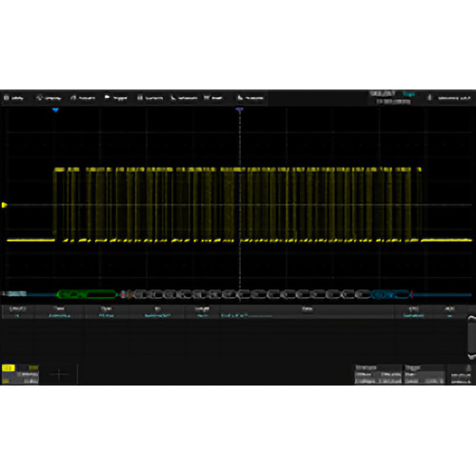Viewport: 476px width, 476px height.
Task: Select the purple horizontal delay marker
Action: (x=240, y=110)
